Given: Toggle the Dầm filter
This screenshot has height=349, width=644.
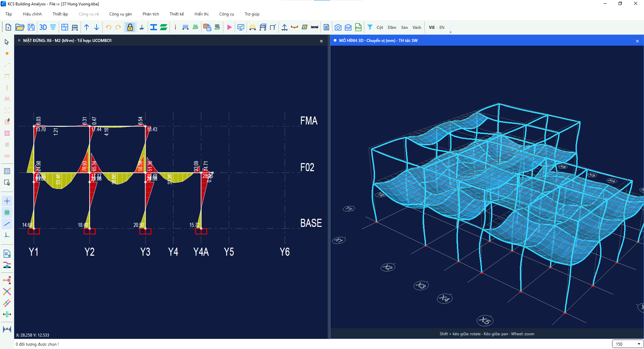Looking at the screenshot, I should coord(392,28).
